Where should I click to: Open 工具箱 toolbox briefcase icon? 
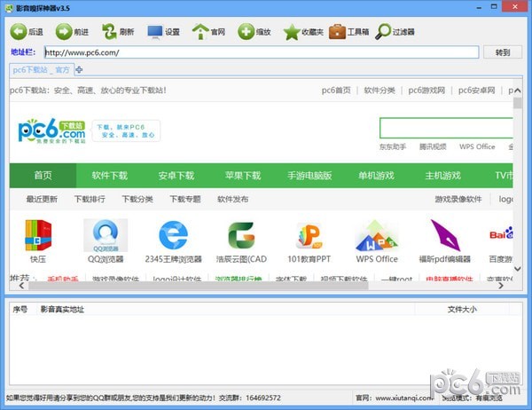[x=337, y=32]
